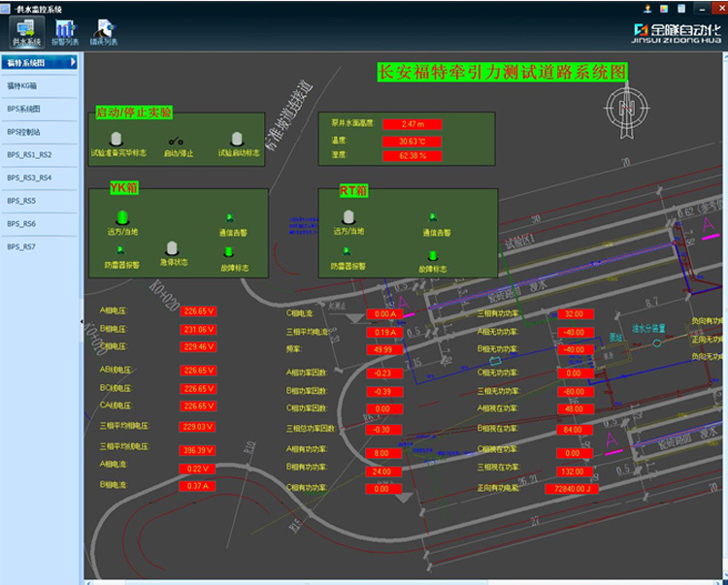
Task: Collapse the left sidebar with the splitter arrow
Action: point(82,321)
